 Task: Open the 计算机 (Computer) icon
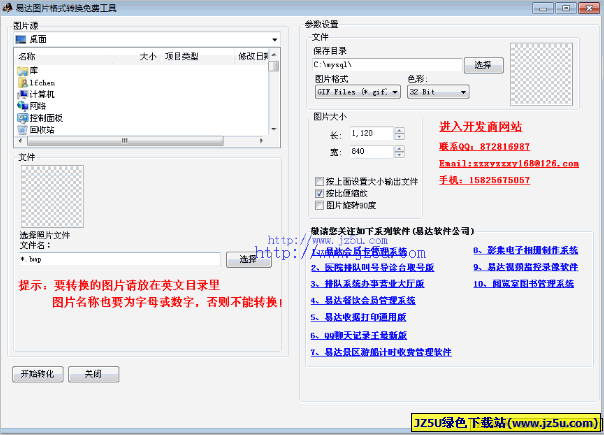pyautogui.click(x=23, y=94)
